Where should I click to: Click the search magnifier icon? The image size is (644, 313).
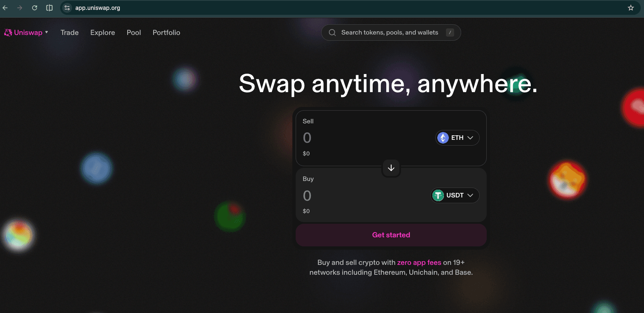pyautogui.click(x=332, y=32)
